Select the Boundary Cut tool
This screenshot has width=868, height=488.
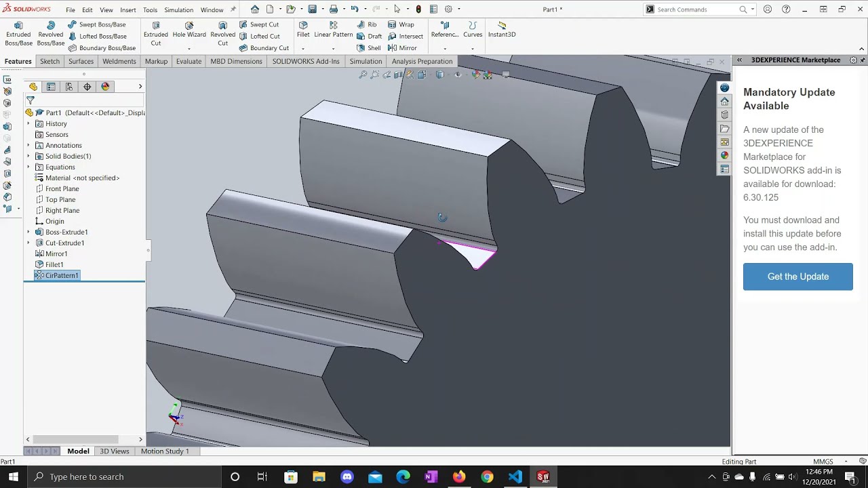[264, 48]
